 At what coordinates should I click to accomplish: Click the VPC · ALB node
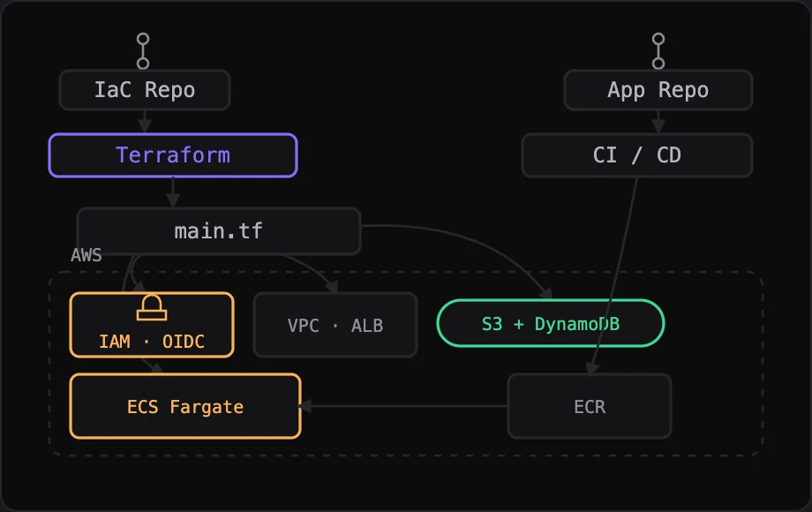[335, 325]
